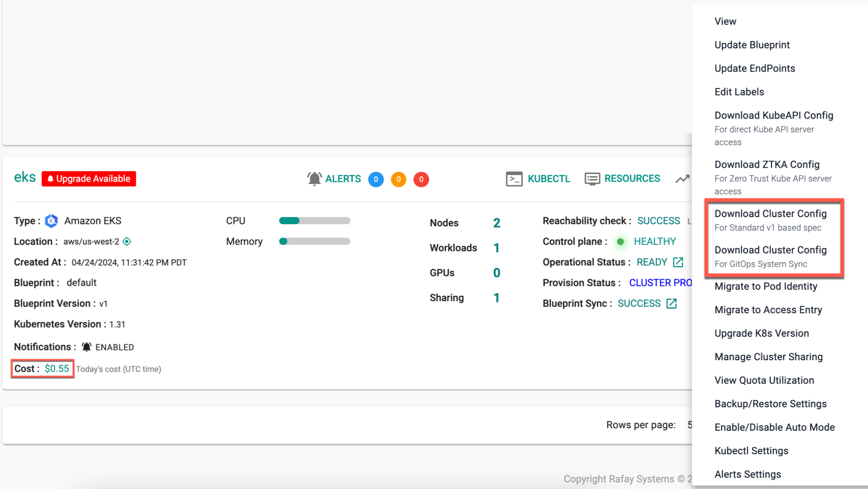Open the eks cluster name link
The image size is (868, 489).
(x=25, y=177)
